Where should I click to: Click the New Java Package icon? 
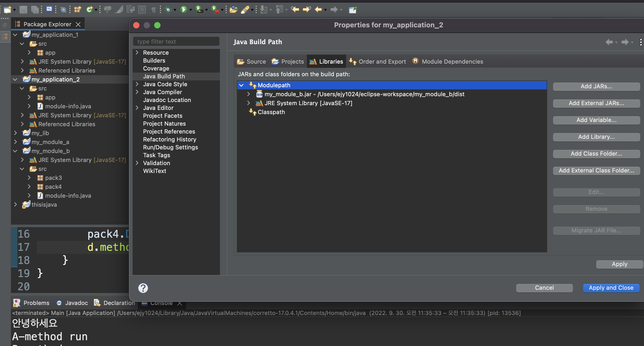(77, 10)
